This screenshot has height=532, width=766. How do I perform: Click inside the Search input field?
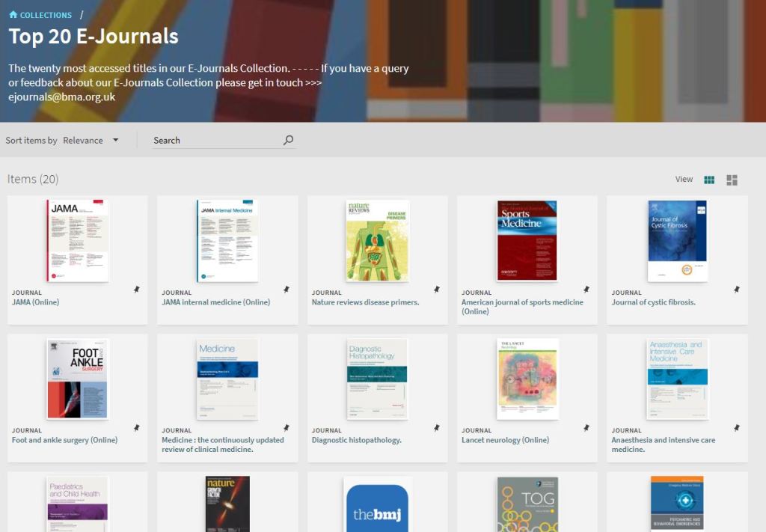[x=215, y=140]
